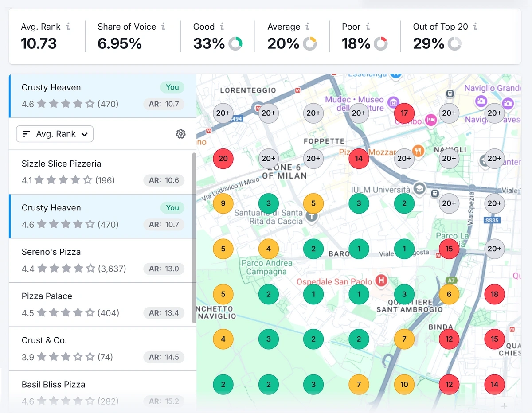This screenshot has height=413, width=532.
Task: Click the Parco Andrea Campagna map label
Action: click(267, 267)
